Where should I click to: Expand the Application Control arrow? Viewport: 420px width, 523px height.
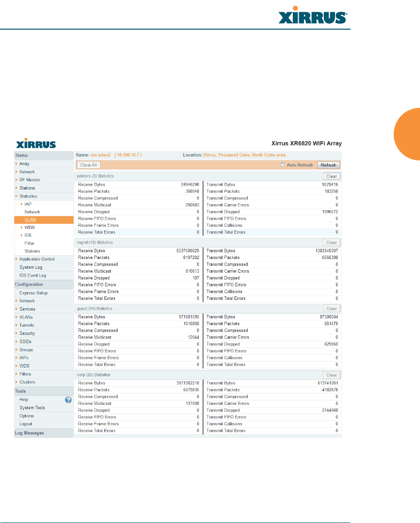(17, 259)
